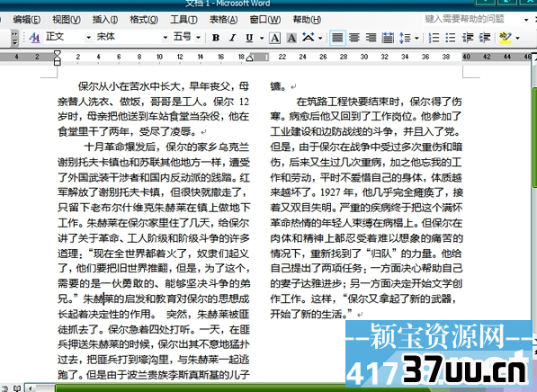Click the first-line indent marker on ruler
537x392 pixels.
coord(58,53)
